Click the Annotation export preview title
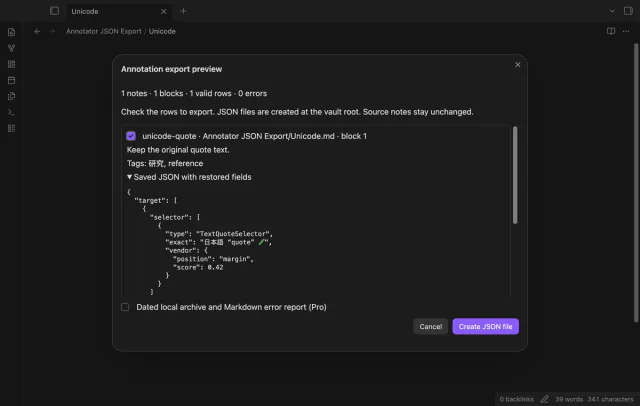The width and height of the screenshot is (640, 406). coord(171,69)
